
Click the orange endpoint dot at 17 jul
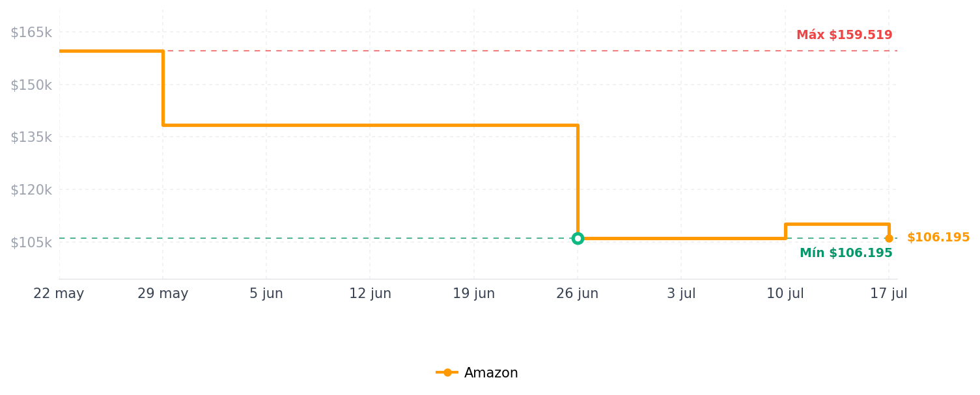(889, 238)
